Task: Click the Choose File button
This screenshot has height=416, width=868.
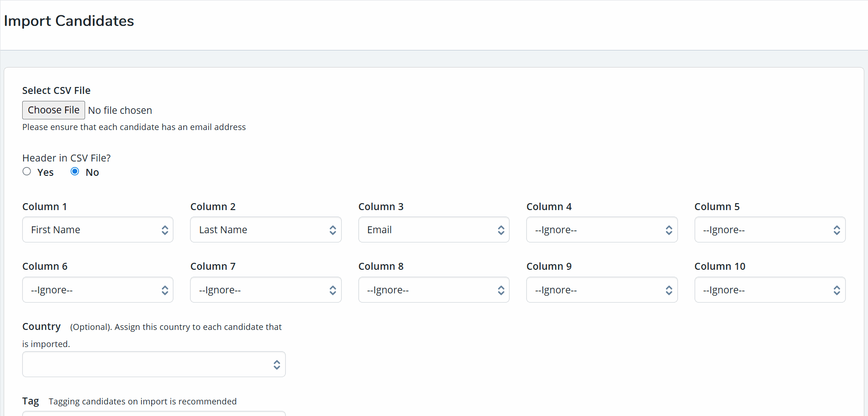Action: 54,110
